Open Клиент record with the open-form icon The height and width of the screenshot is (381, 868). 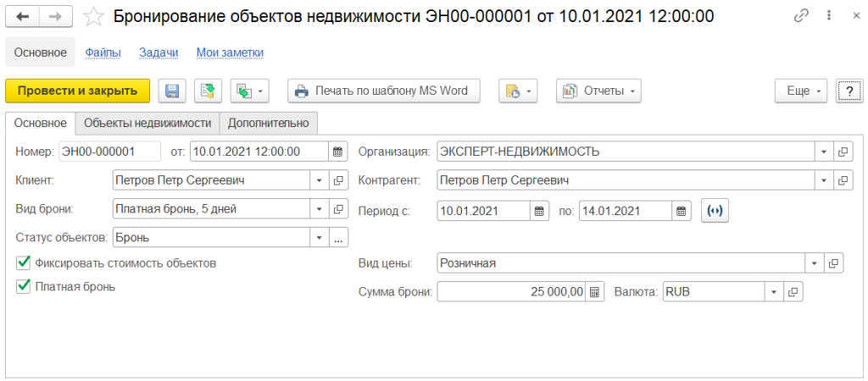(x=337, y=181)
